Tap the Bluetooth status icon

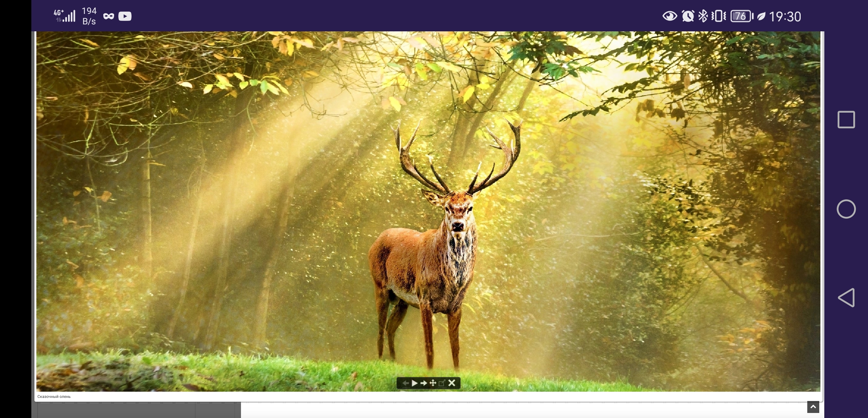click(x=703, y=16)
